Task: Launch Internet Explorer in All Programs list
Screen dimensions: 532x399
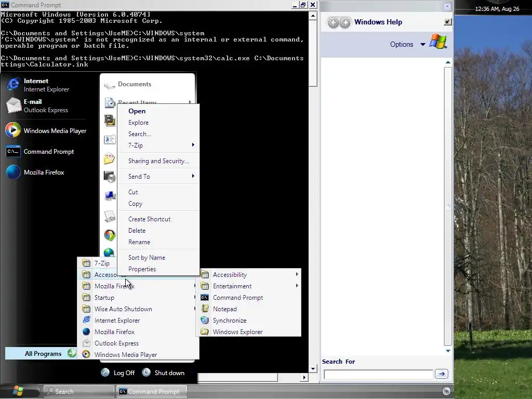Action: pos(138,320)
